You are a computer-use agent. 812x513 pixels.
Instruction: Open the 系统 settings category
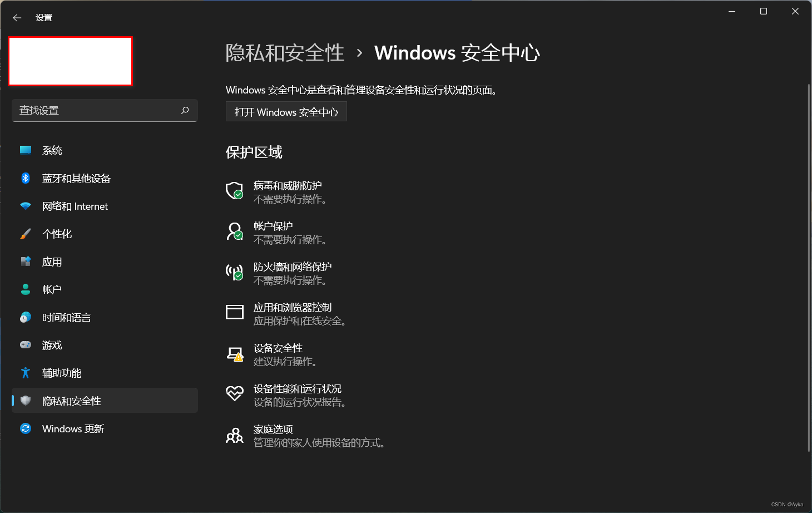(105, 150)
